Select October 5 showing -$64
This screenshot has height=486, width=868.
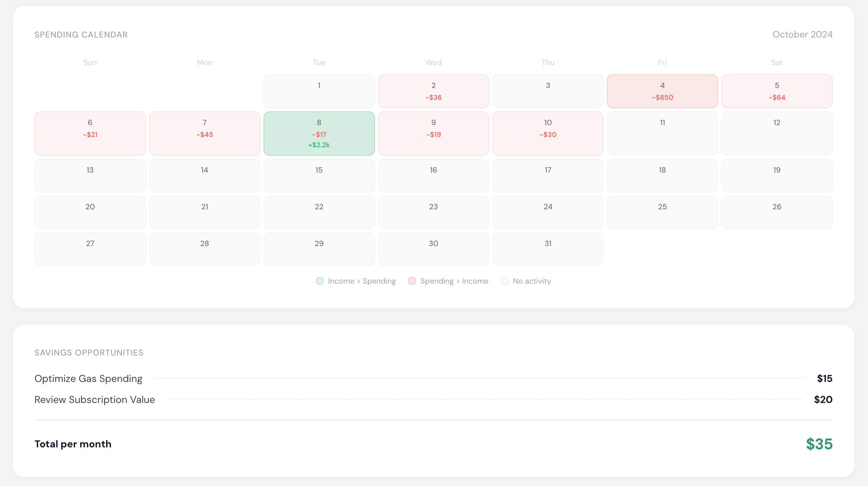coord(776,91)
